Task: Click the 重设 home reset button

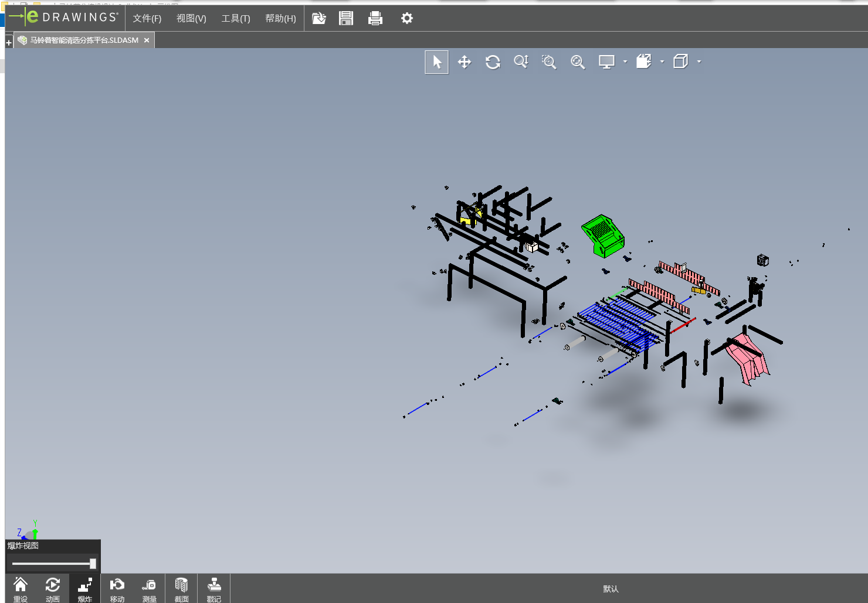Action: point(21,589)
